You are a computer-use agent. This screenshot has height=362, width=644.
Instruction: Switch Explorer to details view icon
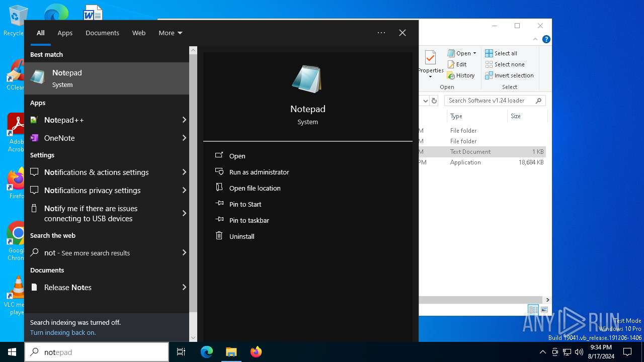533,310
